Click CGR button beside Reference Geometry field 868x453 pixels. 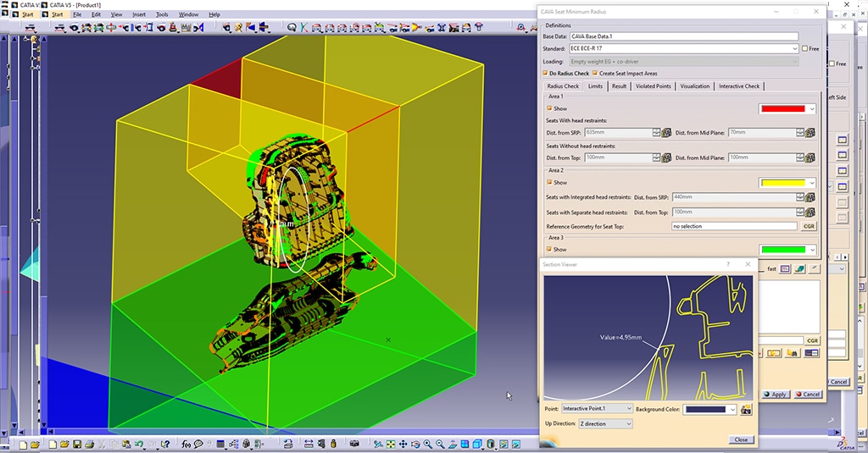pos(809,226)
